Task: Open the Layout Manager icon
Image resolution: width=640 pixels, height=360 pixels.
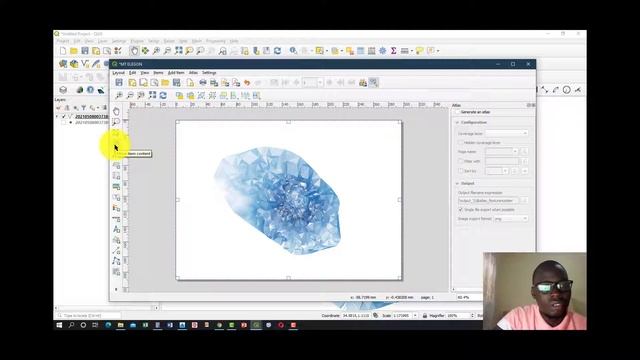Action: point(154,82)
